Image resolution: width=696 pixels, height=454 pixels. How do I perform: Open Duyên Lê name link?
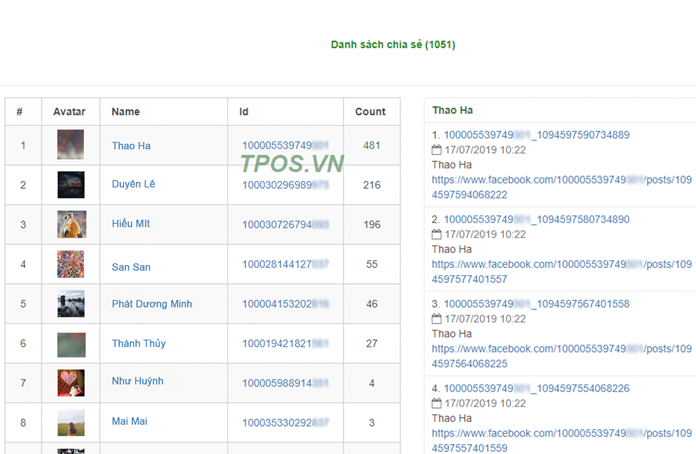(133, 184)
